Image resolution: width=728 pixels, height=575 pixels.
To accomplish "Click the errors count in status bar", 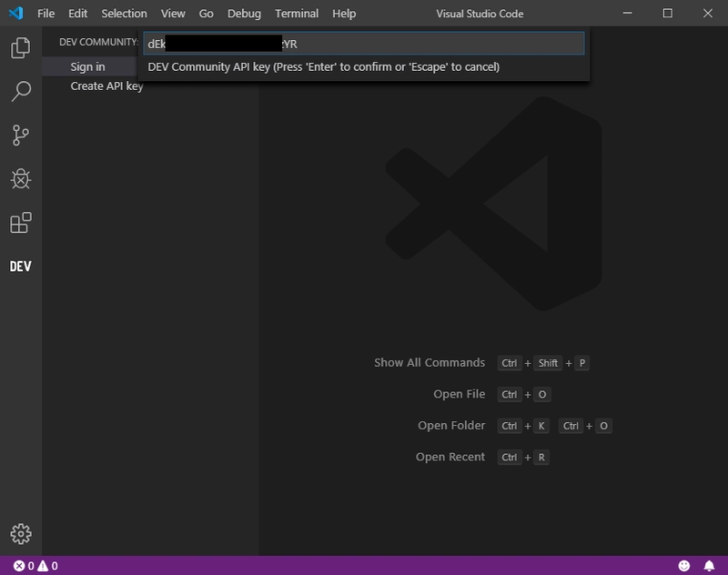I will (24, 566).
